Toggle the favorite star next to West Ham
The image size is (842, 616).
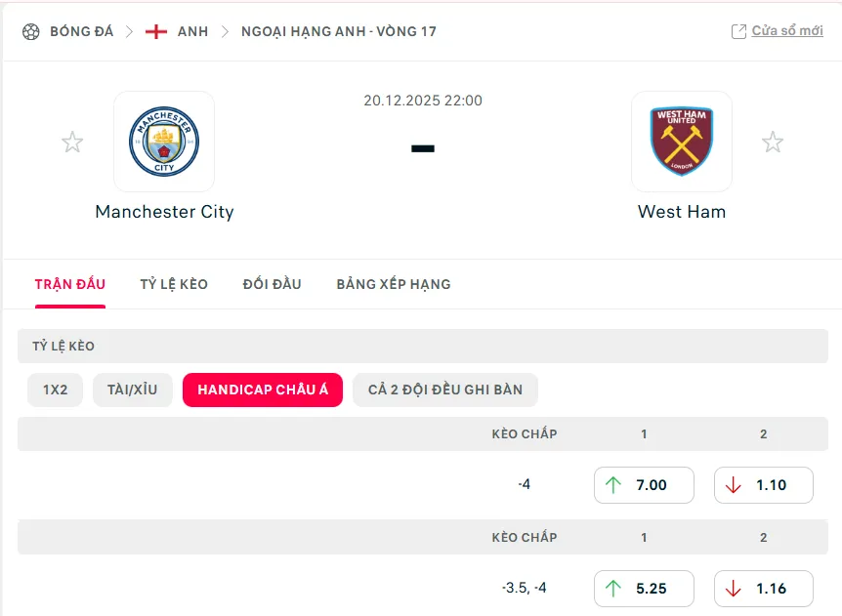(773, 142)
